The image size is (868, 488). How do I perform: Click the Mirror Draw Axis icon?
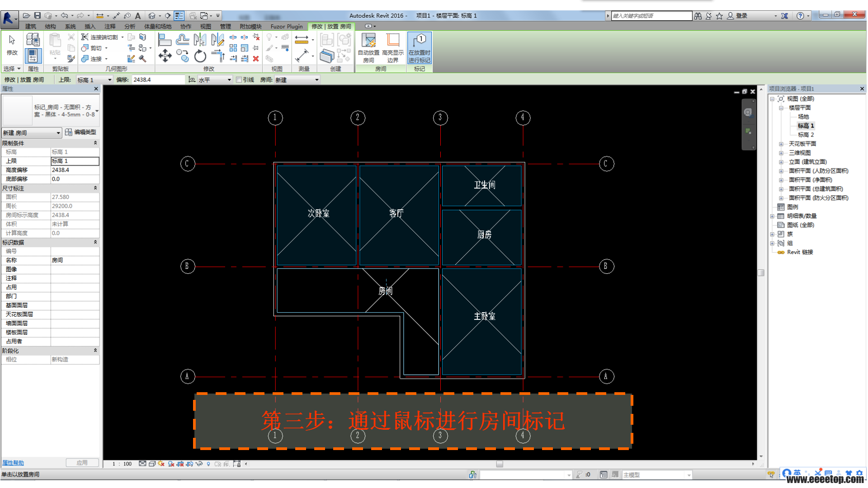click(217, 40)
